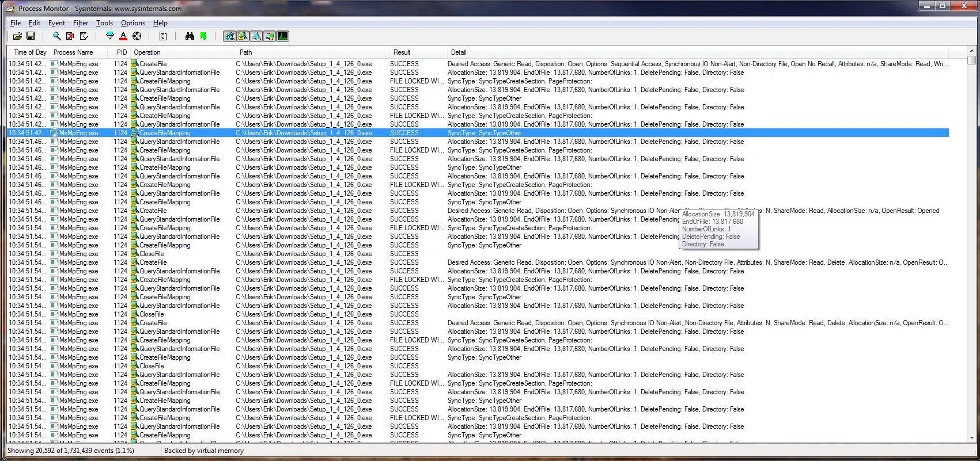Open the Filter menu
The height and width of the screenshot is (461, 980).
click(x=81, y=23)
